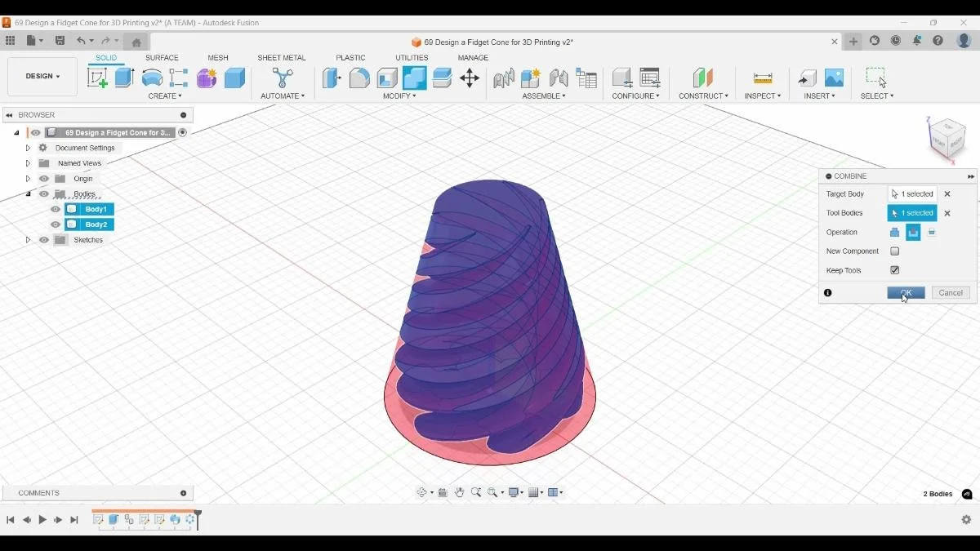The height and width of the screenshot is (551, 980).
Task: Choose the Cut operation option
Action: pos(913,233)
